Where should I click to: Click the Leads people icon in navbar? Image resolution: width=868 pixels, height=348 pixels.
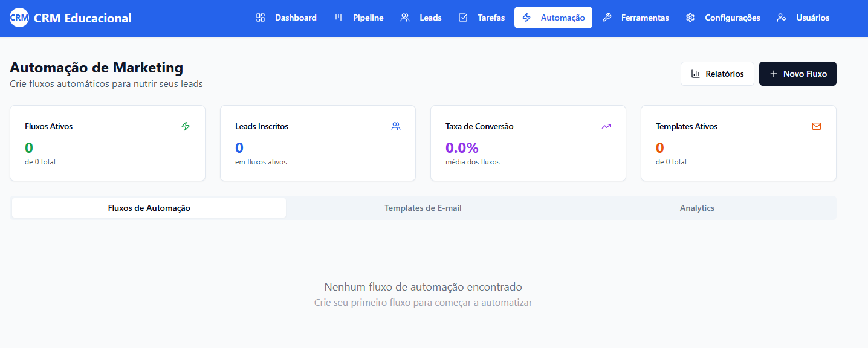coord(405,18)
